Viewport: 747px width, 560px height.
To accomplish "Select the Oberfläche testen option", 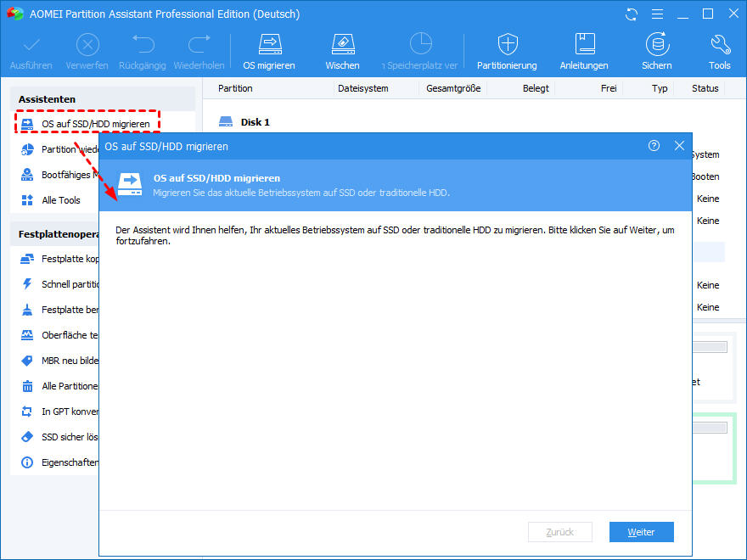I will tap(59, 335).
